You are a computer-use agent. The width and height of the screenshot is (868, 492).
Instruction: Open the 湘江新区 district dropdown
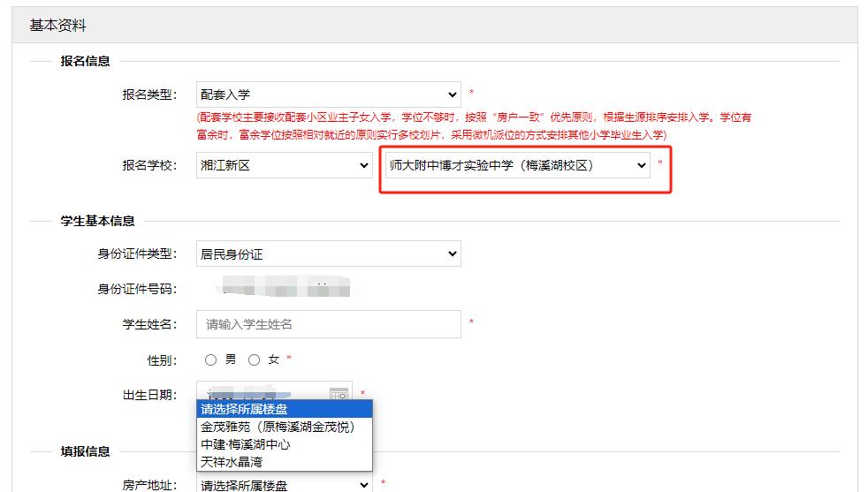click(284, 165)
